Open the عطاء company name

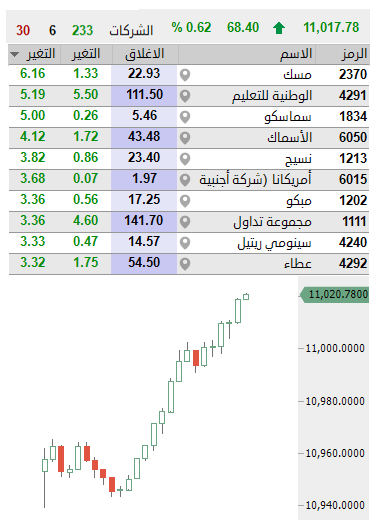pos(298,263)
